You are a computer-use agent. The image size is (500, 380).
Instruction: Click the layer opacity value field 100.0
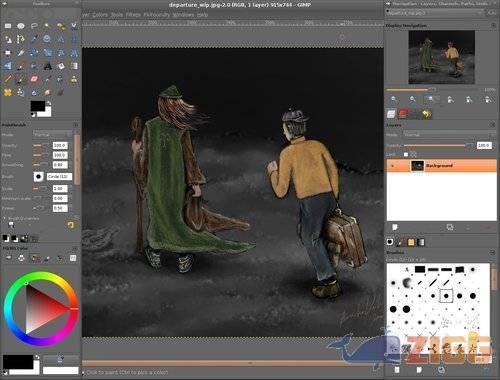click(484, 145)
